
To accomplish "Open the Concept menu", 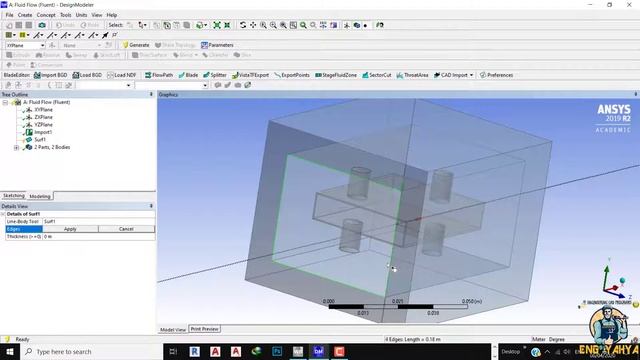I will coord(46,15).
